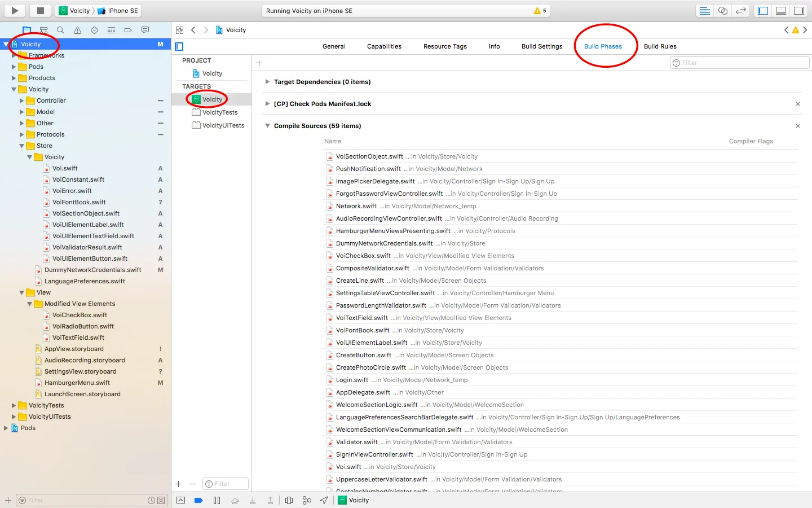The image size is (812, 508).
Task: Go forward in editor history
Action: (206, 30)
